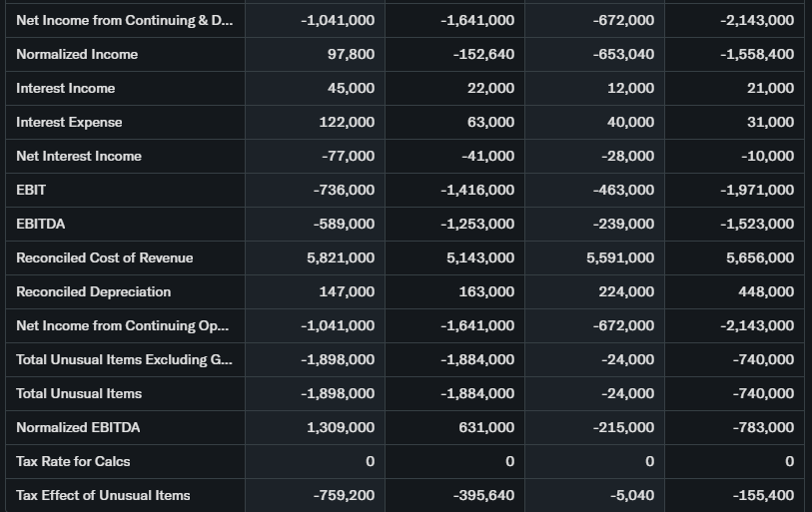Click the EBIT value -1,971,000
Viewport: 812px width, 512px height.
(x=757, y=190)
